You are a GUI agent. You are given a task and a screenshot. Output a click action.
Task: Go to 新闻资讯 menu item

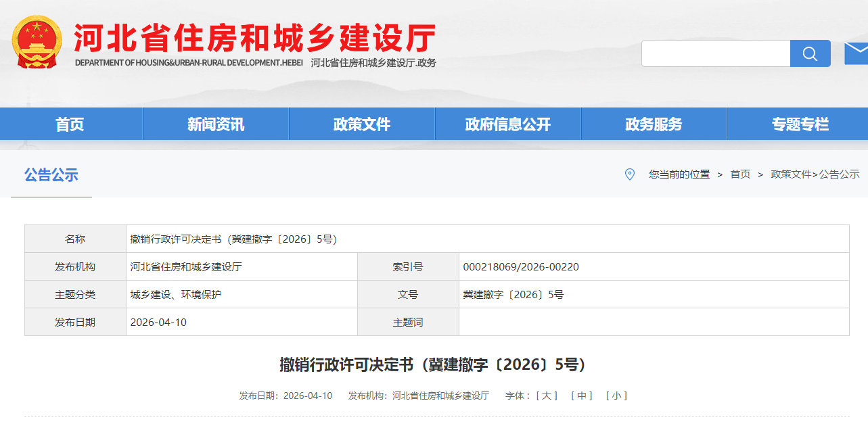(216, 124)
